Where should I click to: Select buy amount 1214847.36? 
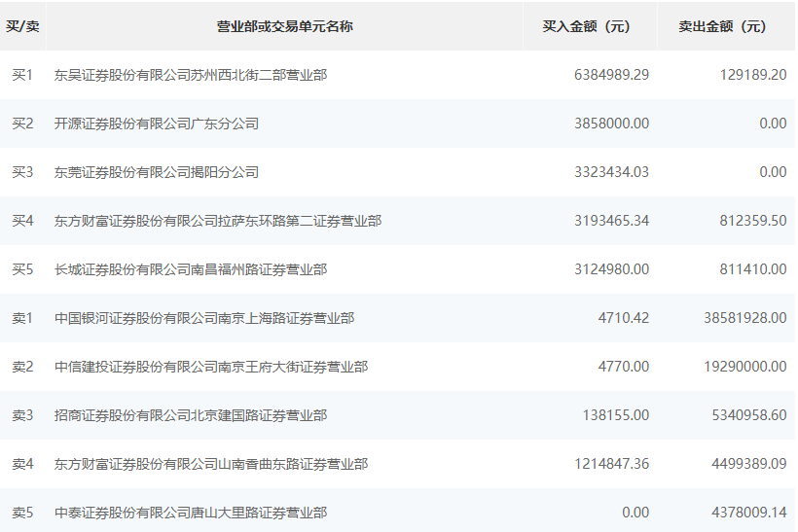(x=612, y=464)
